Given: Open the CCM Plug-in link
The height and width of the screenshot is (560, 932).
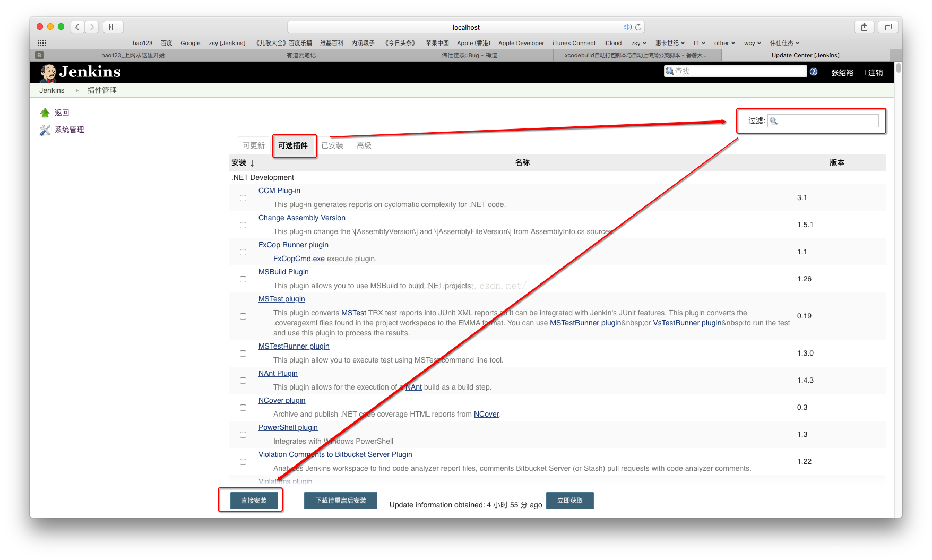Looking at the screenshot, I should [279, 191].
